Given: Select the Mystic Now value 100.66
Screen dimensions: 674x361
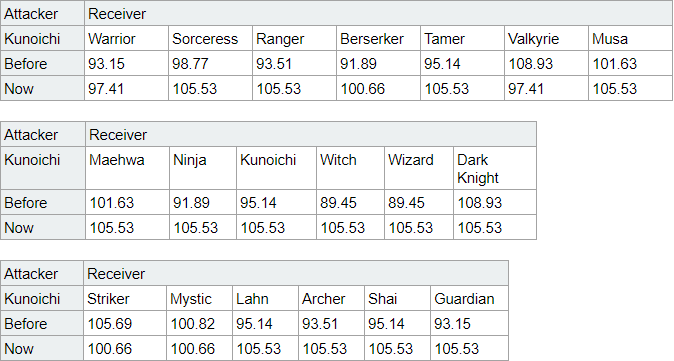Looking at the screenshot, I should [199, 349].
